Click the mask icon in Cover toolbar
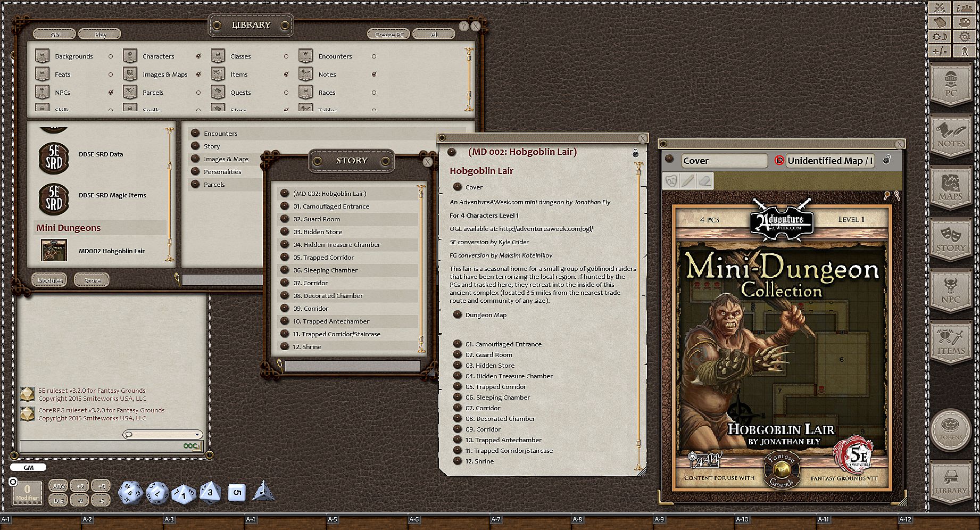This screenshot has height=530, width=980. point(671,181)
